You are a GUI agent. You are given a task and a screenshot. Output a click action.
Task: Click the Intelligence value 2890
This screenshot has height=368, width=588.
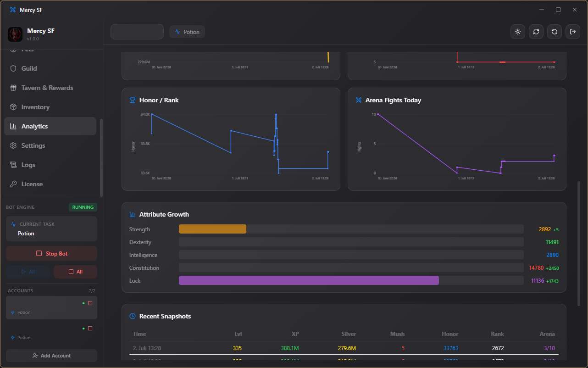point(552,255)
